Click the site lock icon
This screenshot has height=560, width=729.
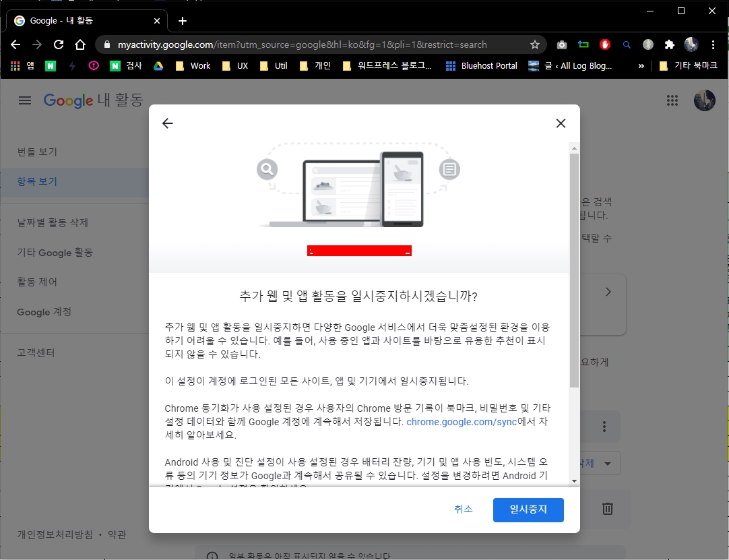pos(107,44)
